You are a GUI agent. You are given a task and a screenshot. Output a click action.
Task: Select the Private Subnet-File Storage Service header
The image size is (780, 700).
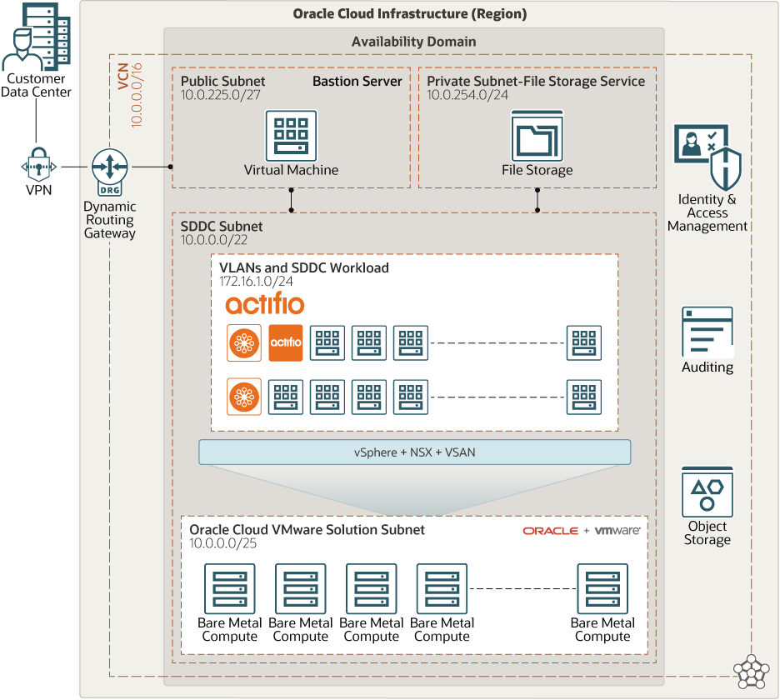(x=536, y=82)
